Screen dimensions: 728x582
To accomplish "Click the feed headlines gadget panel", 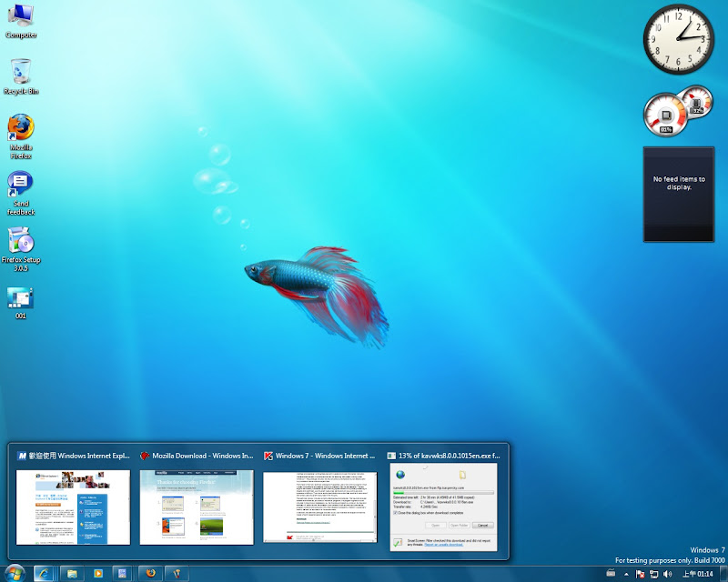I will (x=679, y=194).
